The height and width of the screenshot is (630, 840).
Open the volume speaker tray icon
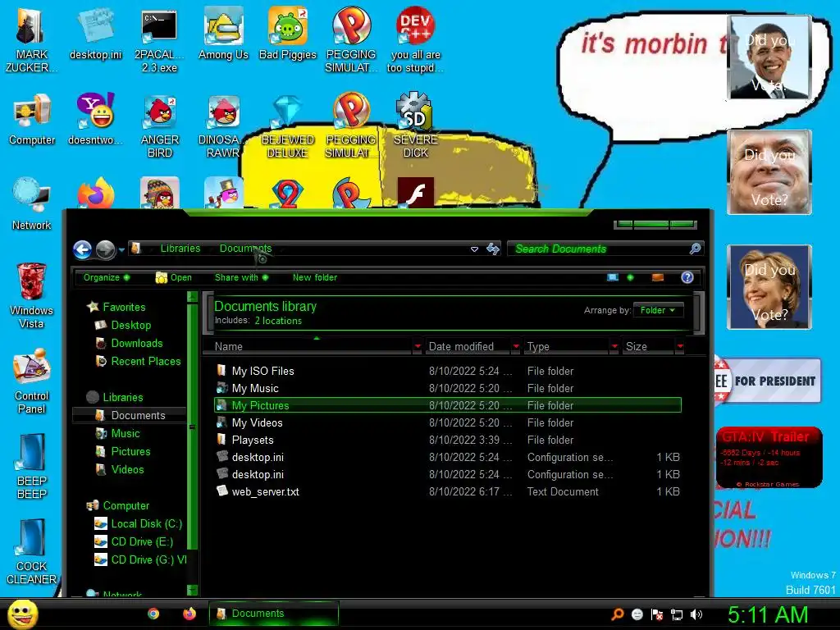(696, 615)
